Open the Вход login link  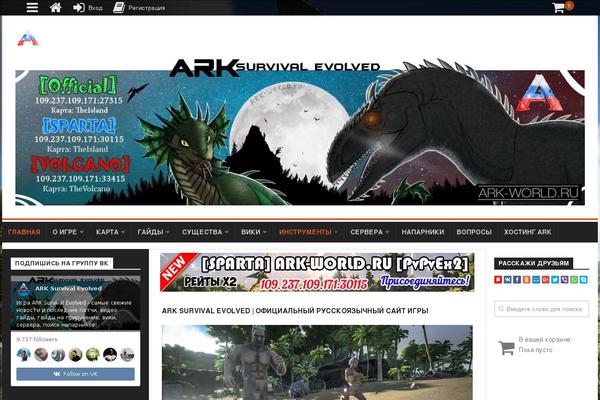point(88,8)
